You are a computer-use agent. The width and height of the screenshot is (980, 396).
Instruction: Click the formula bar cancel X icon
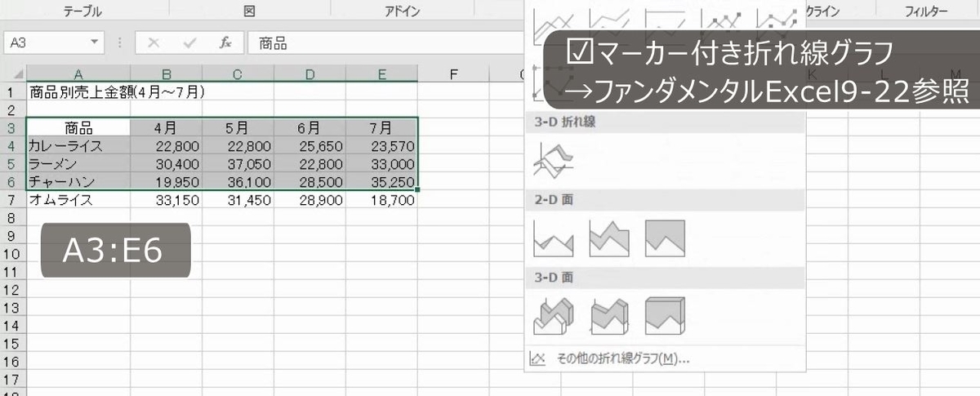coord(154,42)
